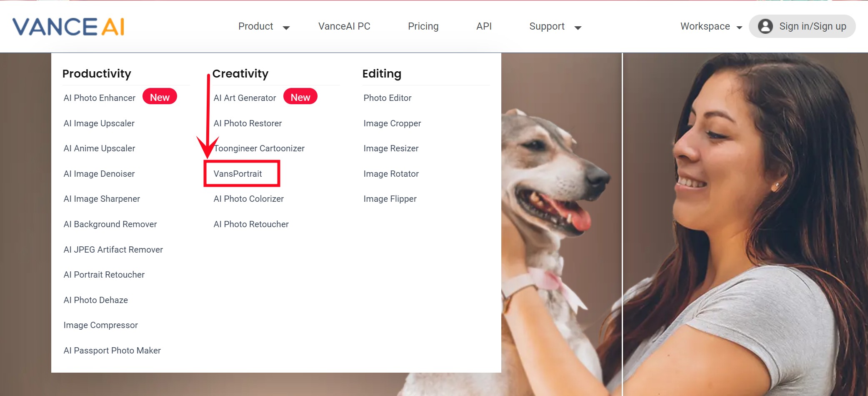Choose AI Art Generator
The width and height of the screenshot is (868, 396).
(x=245, y=98)
